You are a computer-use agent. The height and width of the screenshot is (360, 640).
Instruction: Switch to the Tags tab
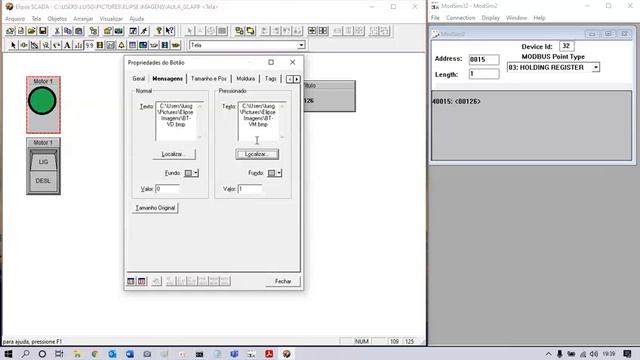(x=270, y=78)
